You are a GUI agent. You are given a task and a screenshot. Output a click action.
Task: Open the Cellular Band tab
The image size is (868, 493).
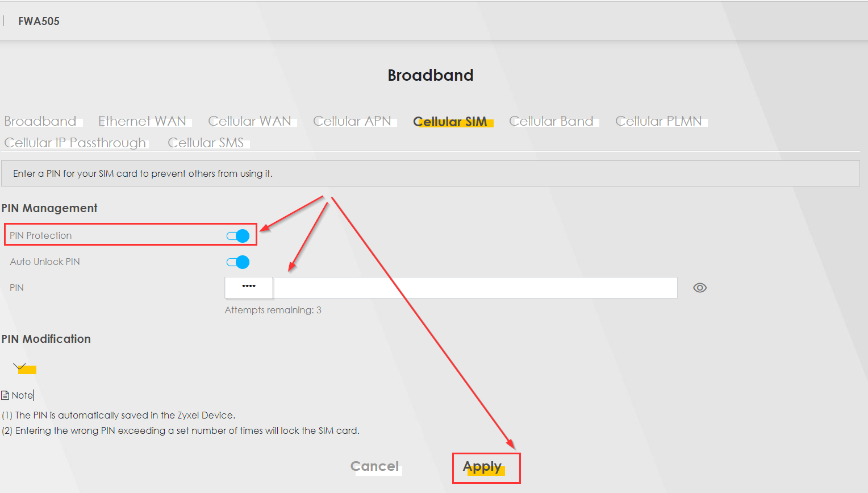(551, 121)
